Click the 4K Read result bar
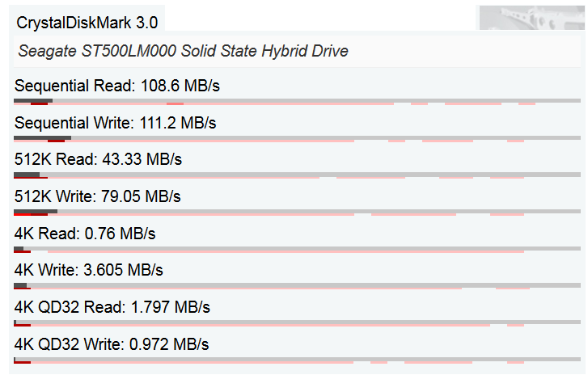588x375 pixels. [x=297, y=249]
